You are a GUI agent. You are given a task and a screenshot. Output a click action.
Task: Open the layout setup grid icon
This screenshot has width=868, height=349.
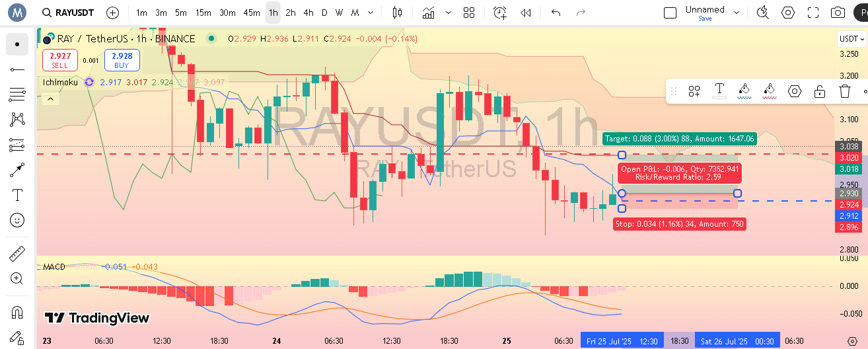469,13
